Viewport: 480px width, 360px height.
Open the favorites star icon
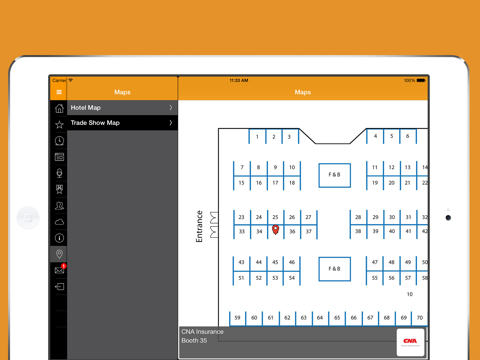pos(59,125)
